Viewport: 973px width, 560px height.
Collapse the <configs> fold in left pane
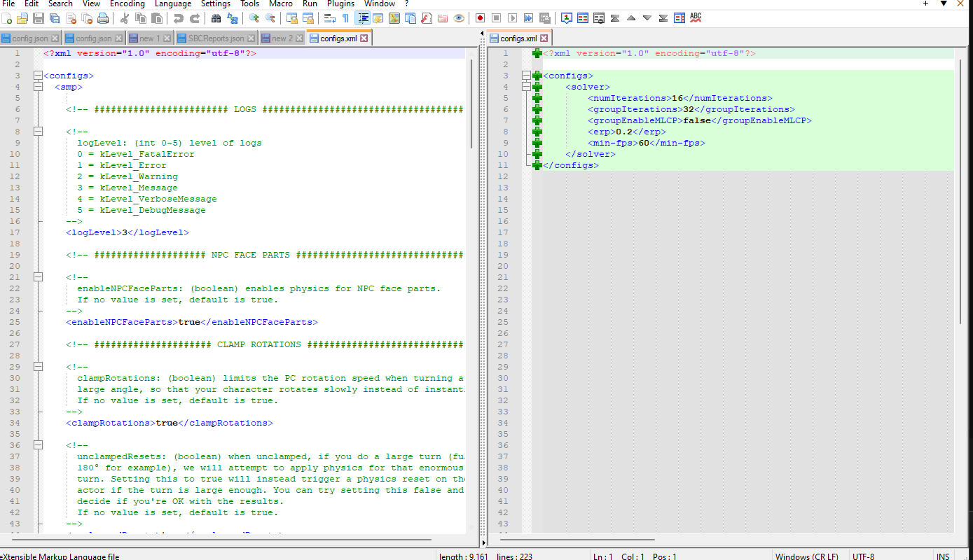(38, 76)
